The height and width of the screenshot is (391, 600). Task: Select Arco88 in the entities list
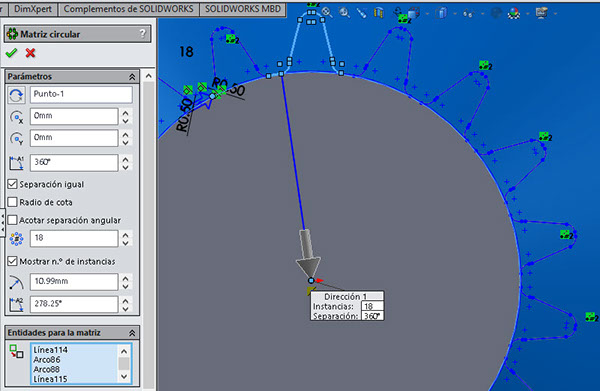(47, 369)
